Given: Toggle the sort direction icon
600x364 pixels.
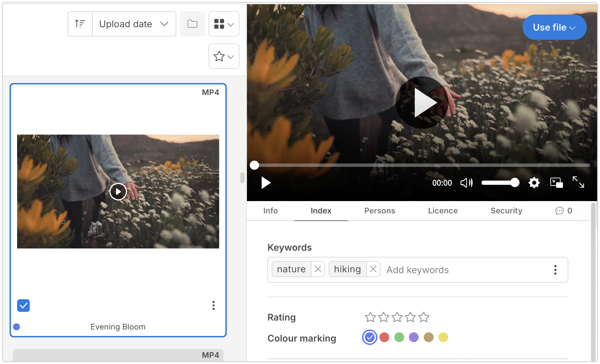Looking at the screenshot, I should [x=80, y=24].
